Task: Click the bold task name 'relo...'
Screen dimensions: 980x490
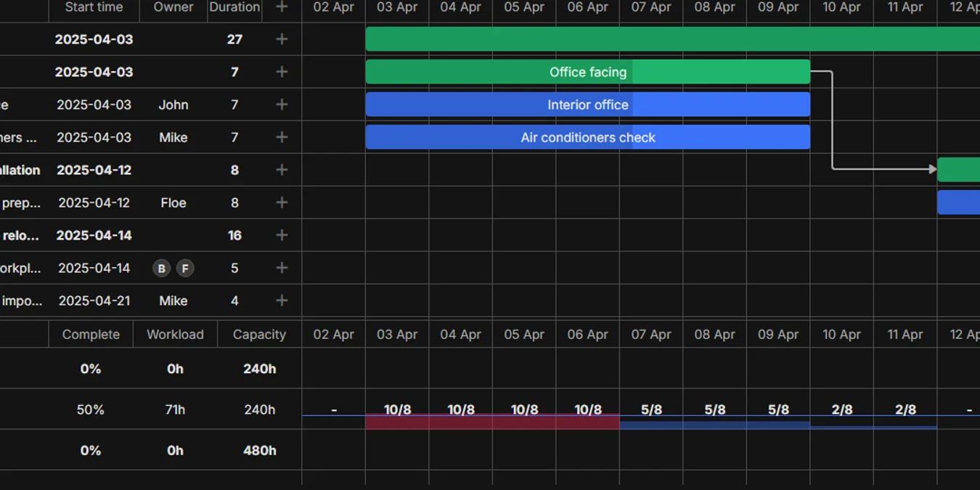Action: [20, 235]
